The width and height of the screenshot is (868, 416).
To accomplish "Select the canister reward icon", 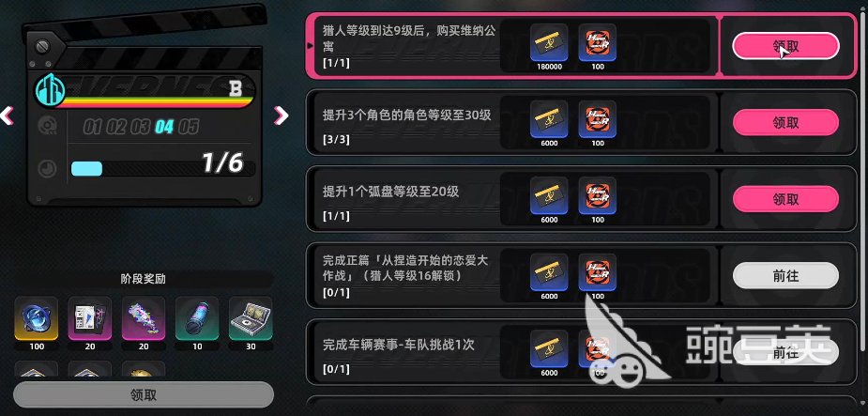I will (197, 318).
